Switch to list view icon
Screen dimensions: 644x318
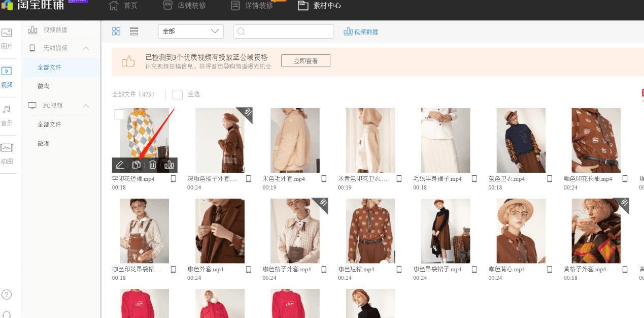coord(134,31)
